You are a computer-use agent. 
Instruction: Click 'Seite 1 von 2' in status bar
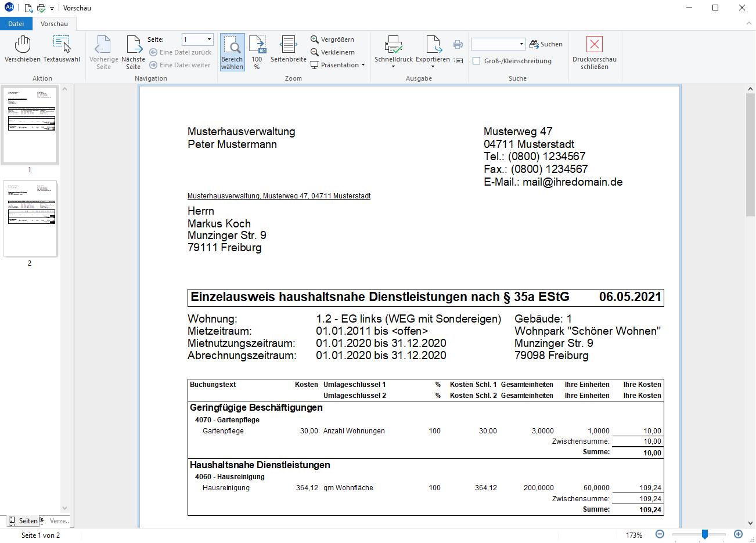click(41, 535)
